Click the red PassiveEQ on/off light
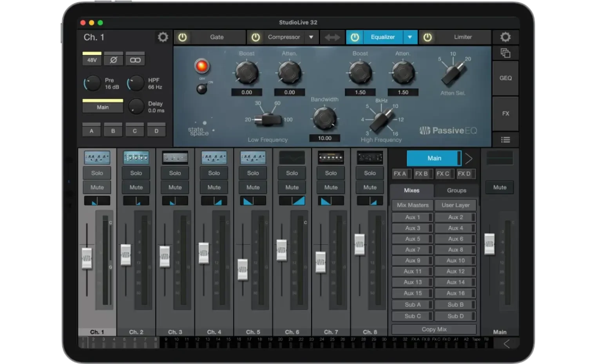Image resolution: width=596 pixels, height=364 pixels. click(202, 66)
